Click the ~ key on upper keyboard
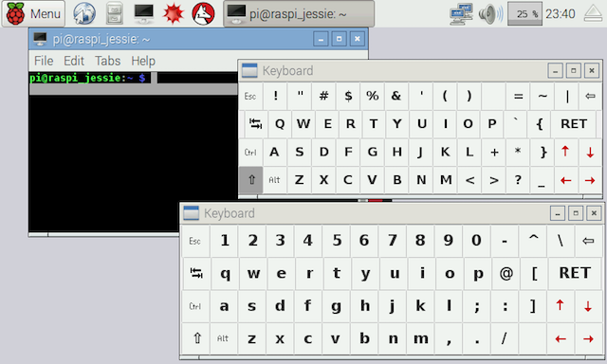The image size is (607, 364). click(x=543, y=96)
